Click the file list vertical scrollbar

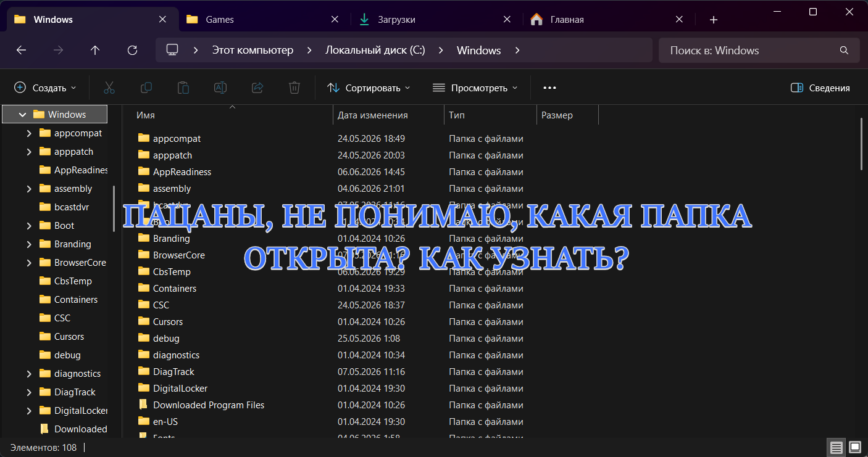coord(862,144)
